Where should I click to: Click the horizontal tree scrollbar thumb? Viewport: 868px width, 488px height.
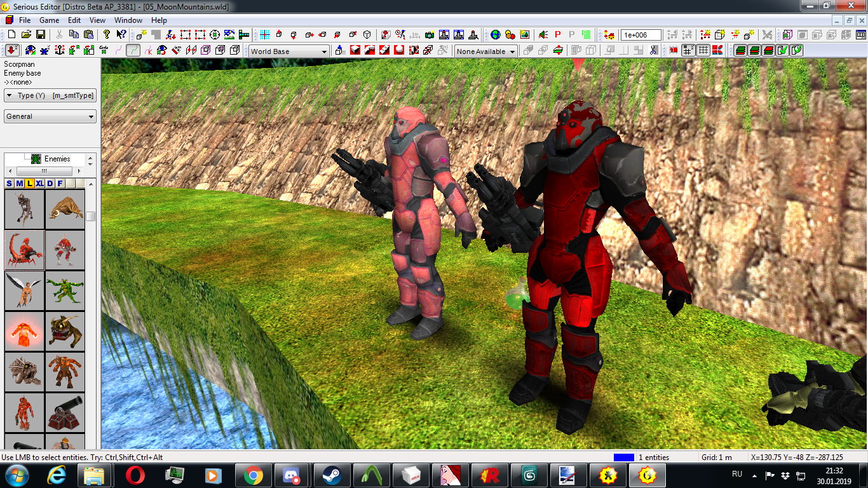pyautogui.click(x=44, y=172)
